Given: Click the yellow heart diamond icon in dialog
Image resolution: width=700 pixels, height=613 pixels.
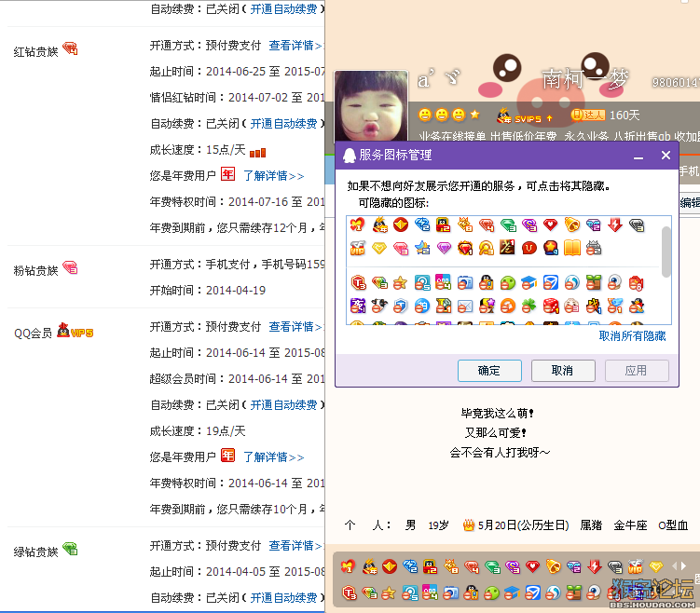Looking at the screenshot, I should pyautogui.click(x=379, y=248).
